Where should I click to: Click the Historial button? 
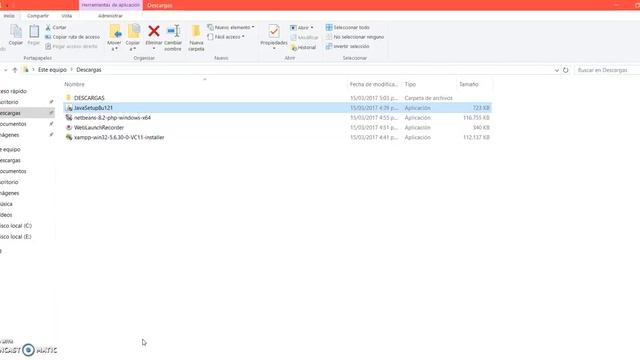(303, 47)
